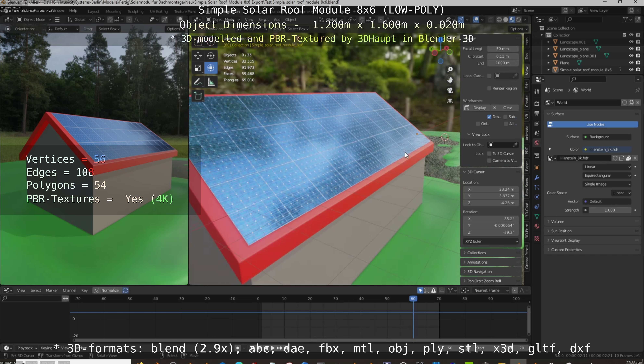Open the Scene properties tab
Viewport: 644px width, 364px height.
tap(537, 133)
